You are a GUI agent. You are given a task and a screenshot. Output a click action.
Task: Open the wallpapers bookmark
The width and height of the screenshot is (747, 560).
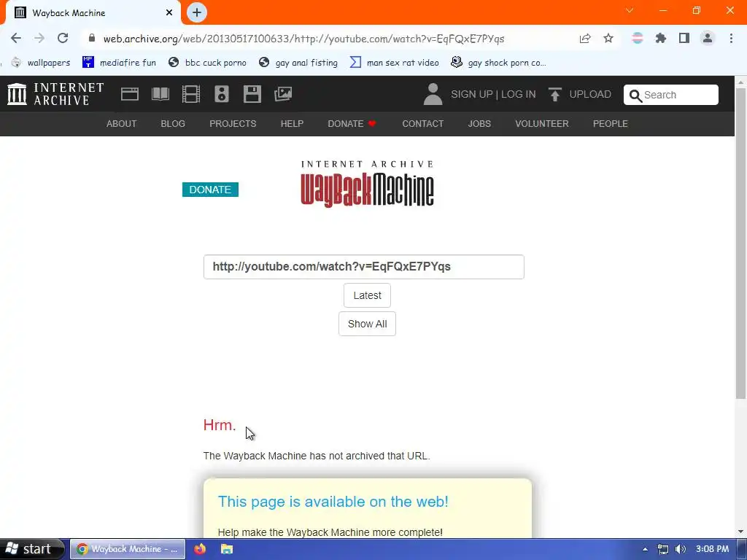41,63
